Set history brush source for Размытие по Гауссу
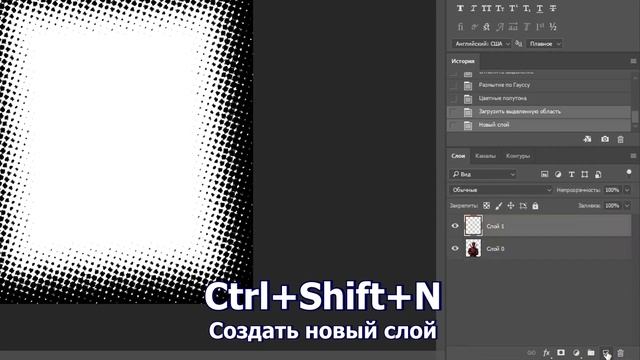The width and height of the screenshot is (640, 360). (453, 85)
